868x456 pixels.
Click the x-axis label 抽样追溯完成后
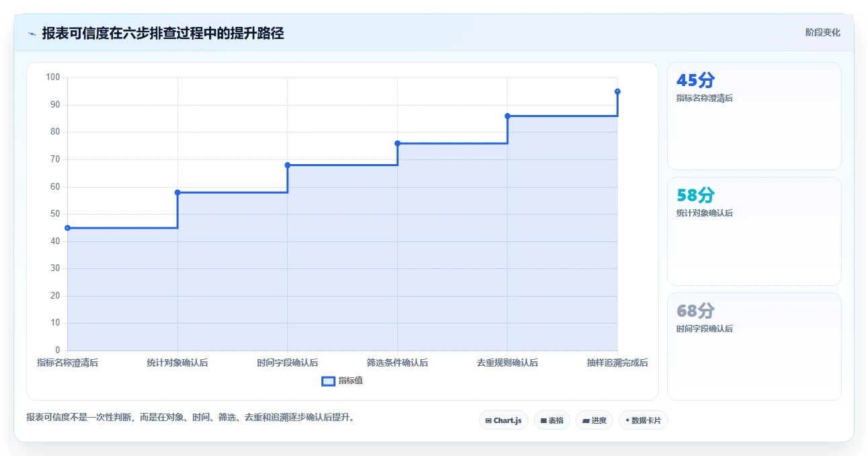(x=617, y=363)
